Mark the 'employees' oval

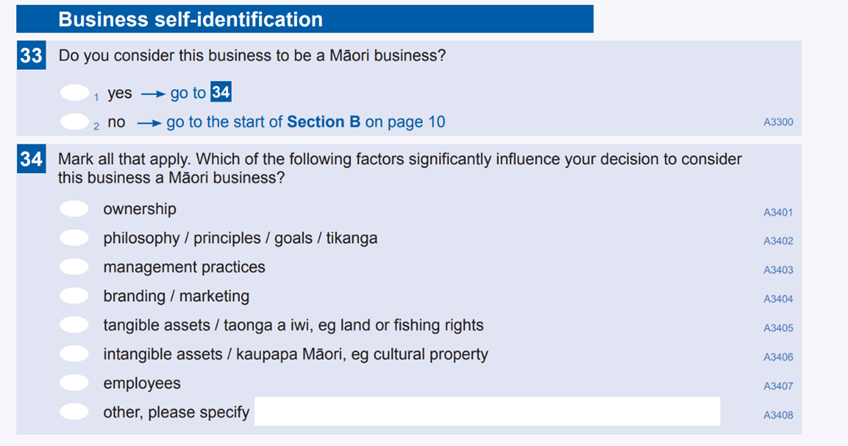(74, 383)
